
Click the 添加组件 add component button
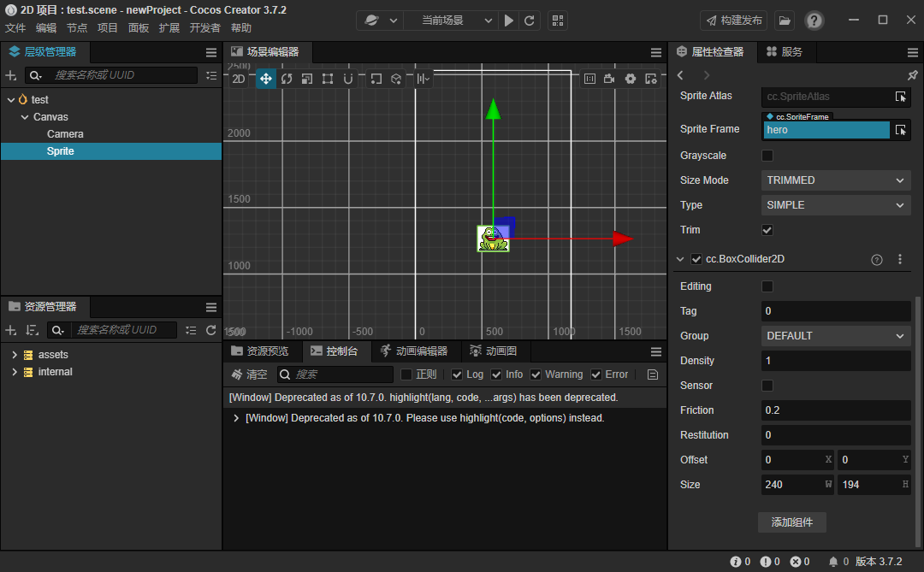click(792, 522)
